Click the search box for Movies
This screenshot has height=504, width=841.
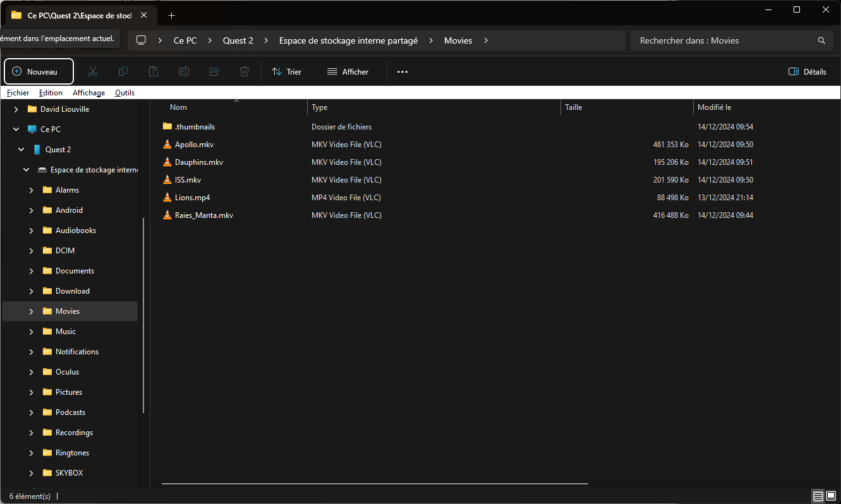pyautogui.click(x=727, y=40)
